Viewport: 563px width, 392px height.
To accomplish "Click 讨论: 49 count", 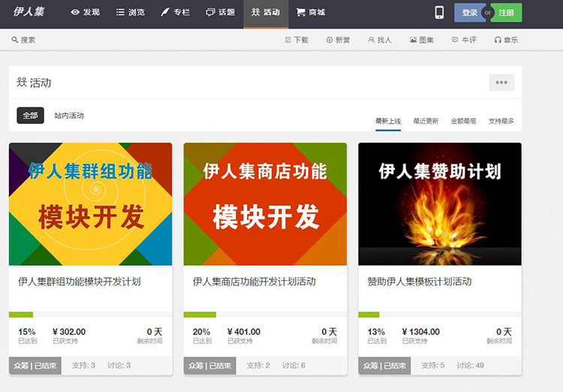I will tap(471, 366).
